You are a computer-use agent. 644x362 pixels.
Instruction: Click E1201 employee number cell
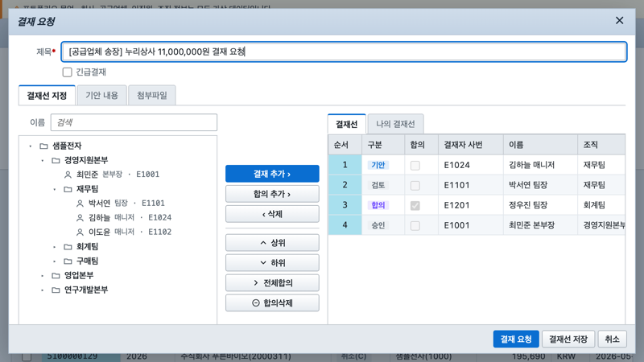click(471, 205)
